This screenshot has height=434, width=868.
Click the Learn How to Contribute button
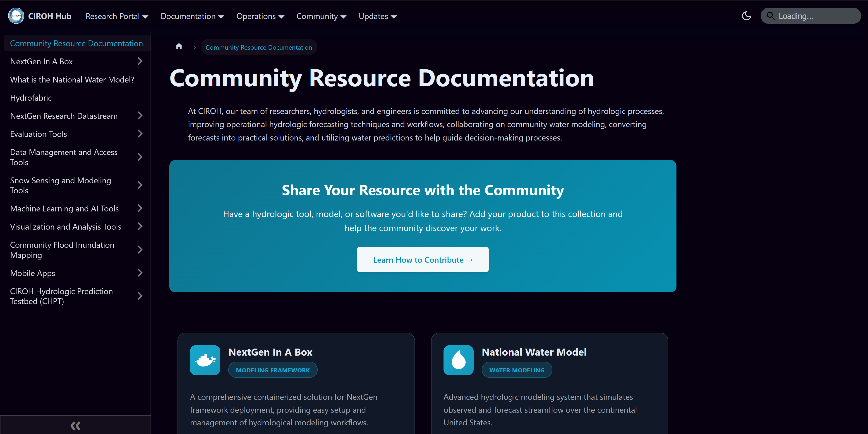[422, 259]
